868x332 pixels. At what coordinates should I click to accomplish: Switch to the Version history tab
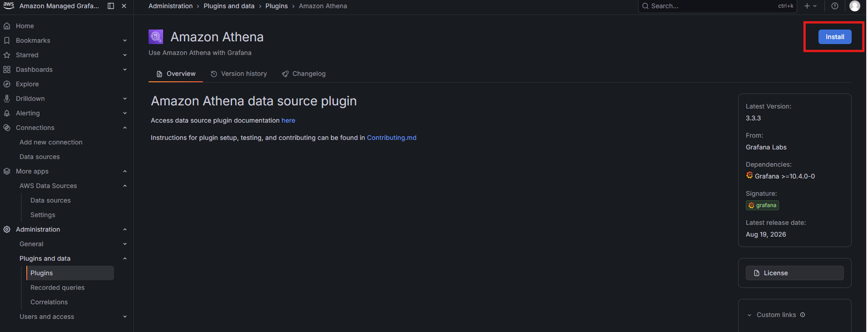239,74
